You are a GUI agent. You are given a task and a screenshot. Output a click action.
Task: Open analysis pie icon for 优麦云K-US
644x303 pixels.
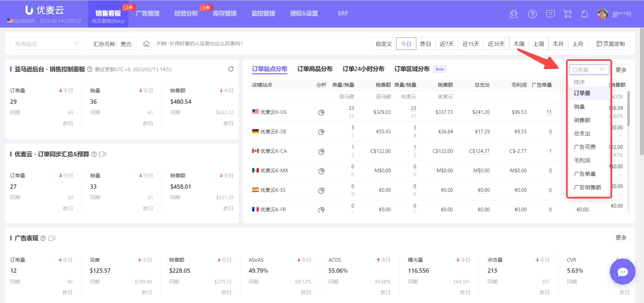click(x=321, y=112)
